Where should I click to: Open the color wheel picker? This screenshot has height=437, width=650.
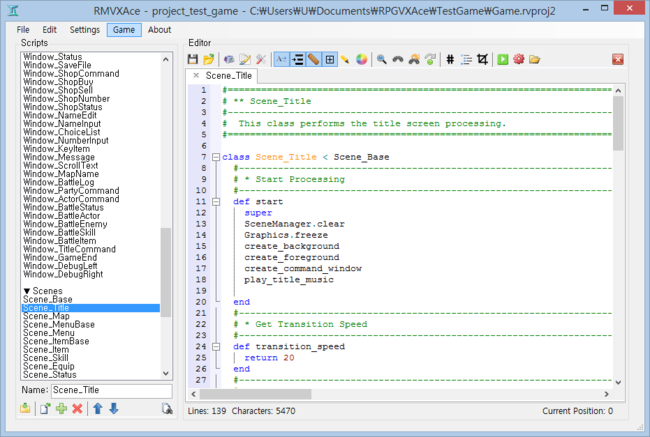coord(361,59)
